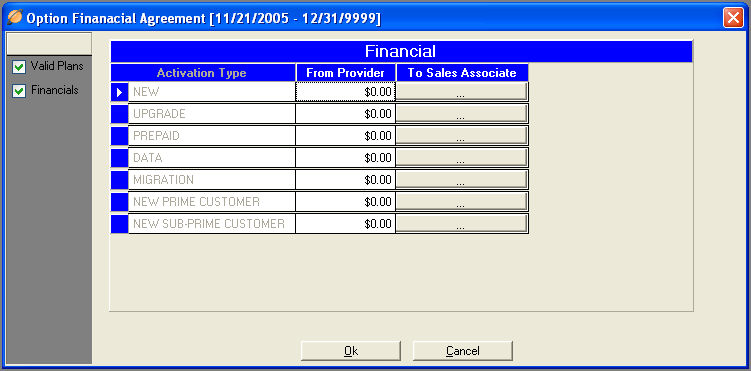The height and width of the screenshot is (371, 751).
Task: Click the row selector for PREPAID
Action: [x=119, y=135]
